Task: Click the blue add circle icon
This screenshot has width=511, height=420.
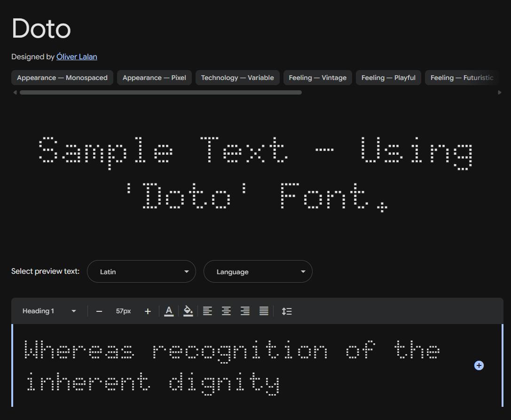Action: pyautogui.click(x=479, y=365)
